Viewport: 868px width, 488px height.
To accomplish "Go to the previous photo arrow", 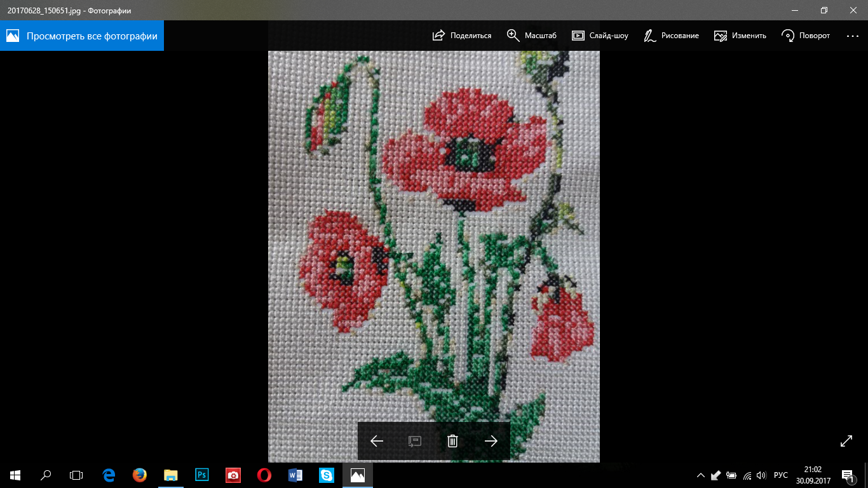I will pos(377,441).
